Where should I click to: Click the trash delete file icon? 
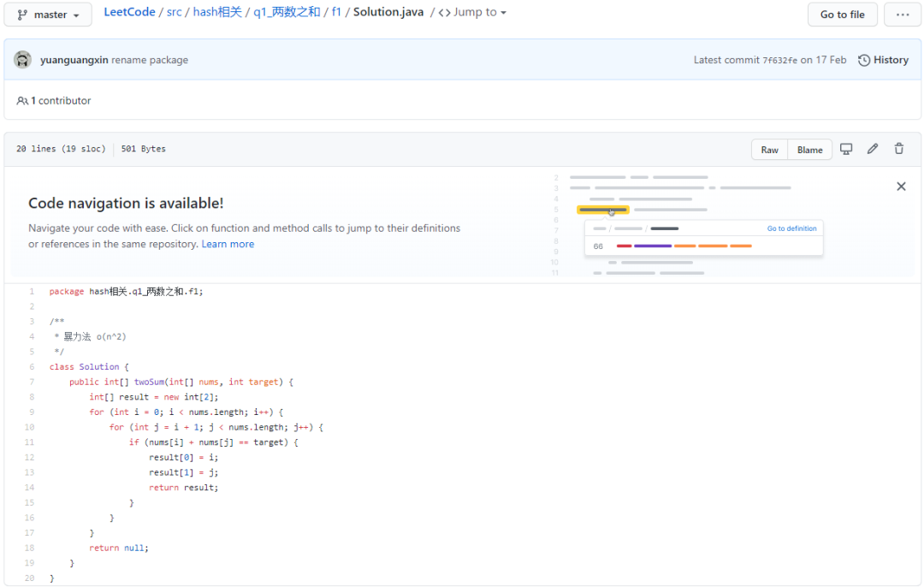pos(899,149)
